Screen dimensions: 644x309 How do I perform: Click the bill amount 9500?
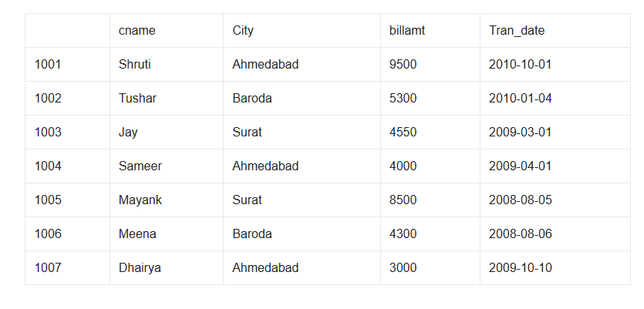click(403, 65)
